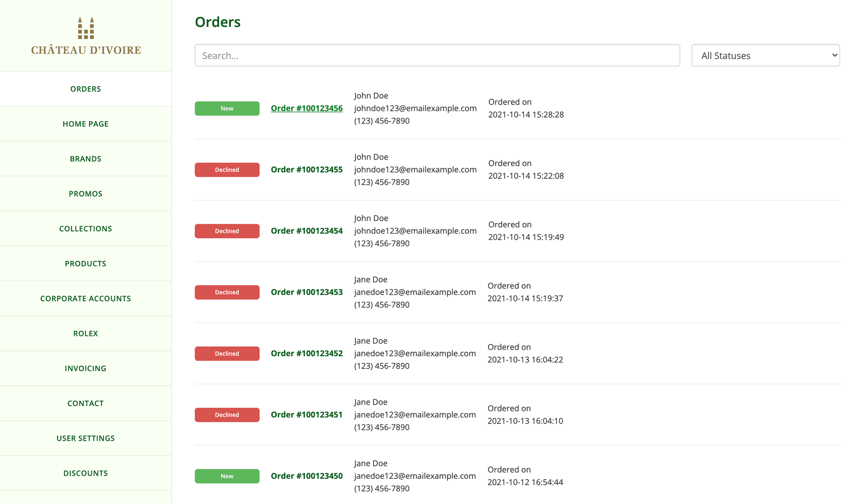This screenshot has height=504, width=863.
Task: Open the All Statuses dropdown
Action: click(x=765, y=55)
